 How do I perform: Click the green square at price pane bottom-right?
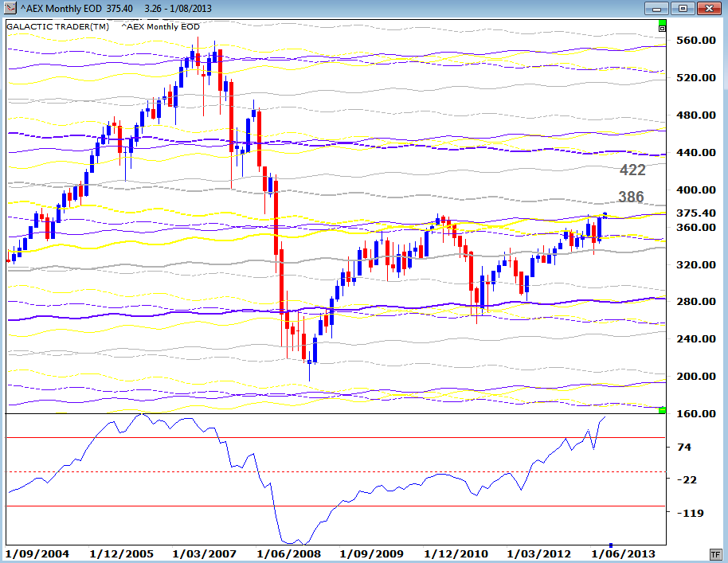tap(663, 410)
